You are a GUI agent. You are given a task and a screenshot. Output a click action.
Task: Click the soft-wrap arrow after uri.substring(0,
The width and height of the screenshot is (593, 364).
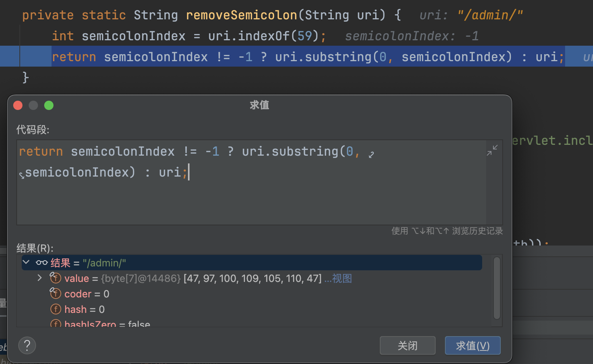pyautogui.click(x=371, y=155)
